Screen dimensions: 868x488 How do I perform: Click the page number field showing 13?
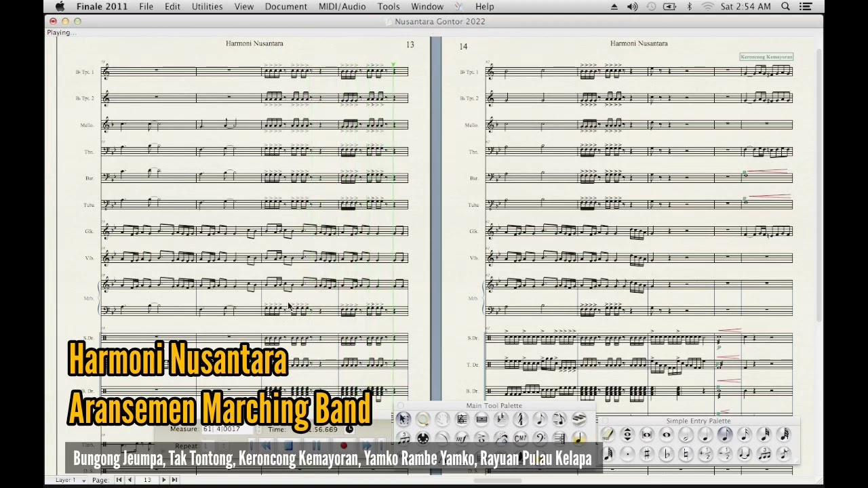[147, 480]
